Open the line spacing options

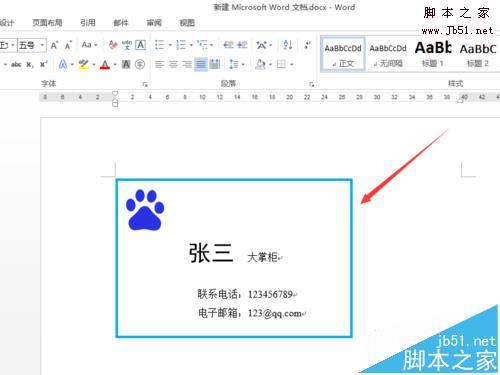pos(234,64)
